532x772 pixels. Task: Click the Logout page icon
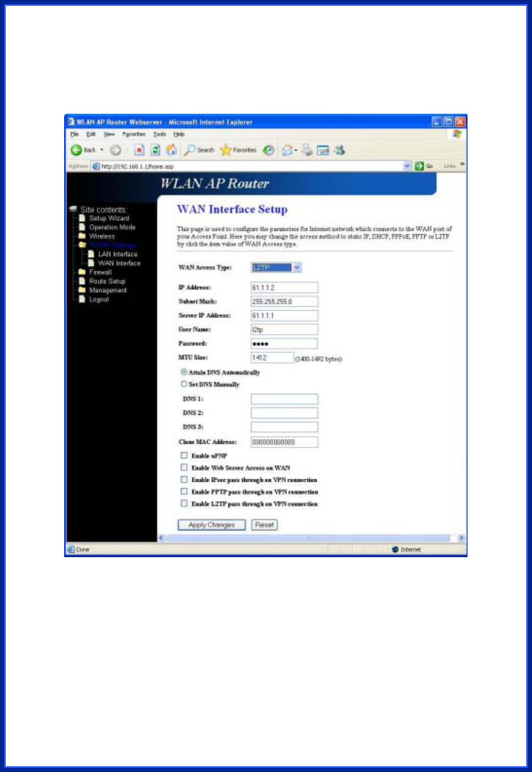(82, 299)
